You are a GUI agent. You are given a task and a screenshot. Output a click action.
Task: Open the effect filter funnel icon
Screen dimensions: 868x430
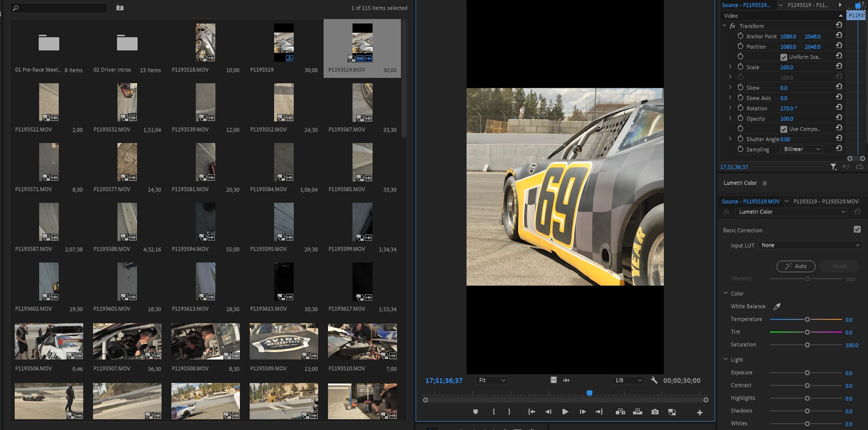[833, 167]
